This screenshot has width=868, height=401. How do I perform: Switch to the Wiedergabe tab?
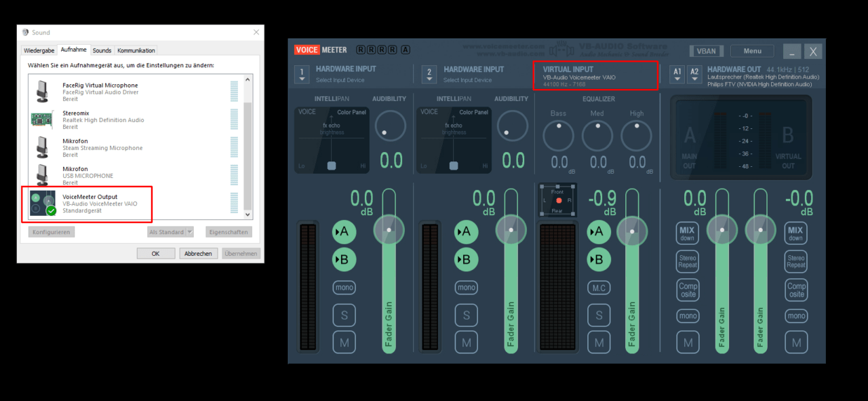(x=39, y=50)
